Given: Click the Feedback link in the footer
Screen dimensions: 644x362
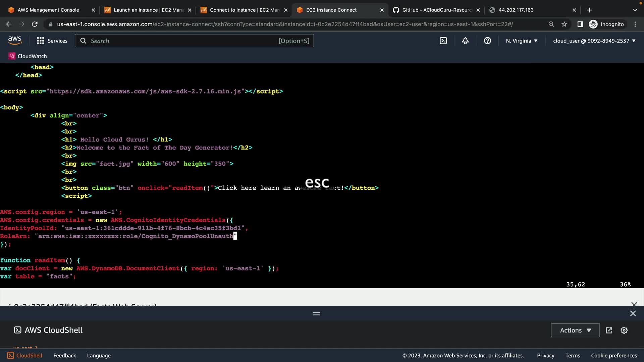Looking at the screenshot, I should tap(64, 355).
